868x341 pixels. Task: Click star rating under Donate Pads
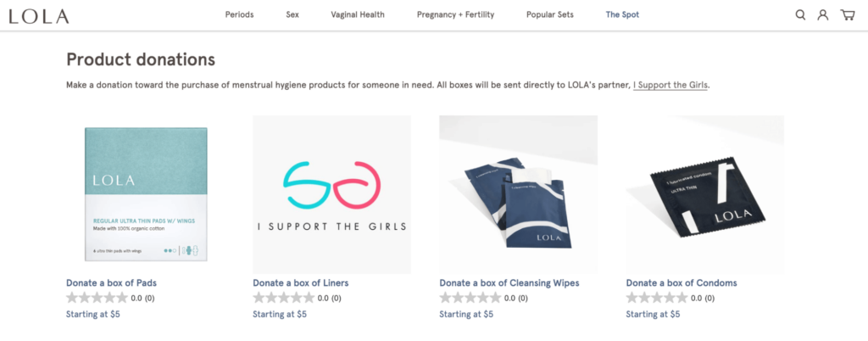coord(97,298)
